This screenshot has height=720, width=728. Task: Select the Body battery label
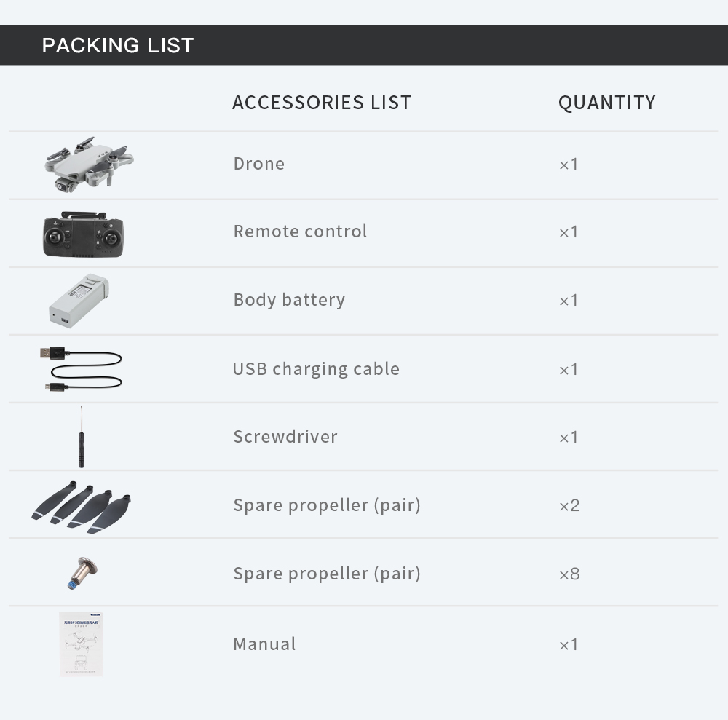click(x=289, y=300)
